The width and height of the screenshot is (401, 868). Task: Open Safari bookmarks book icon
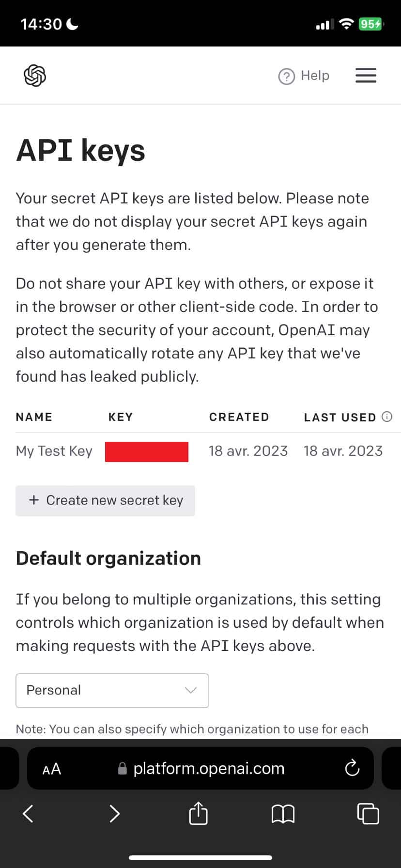point(283,814)
